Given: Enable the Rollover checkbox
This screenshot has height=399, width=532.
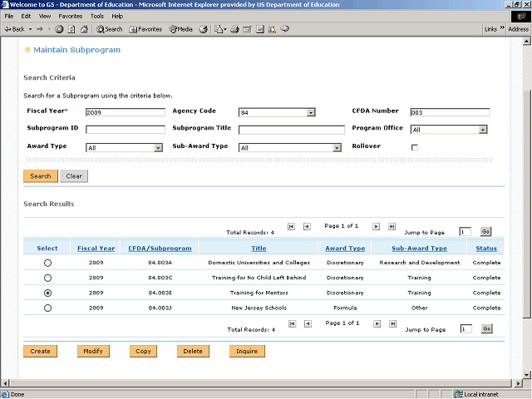Looking at the screenshot, I should coord(415,147).
